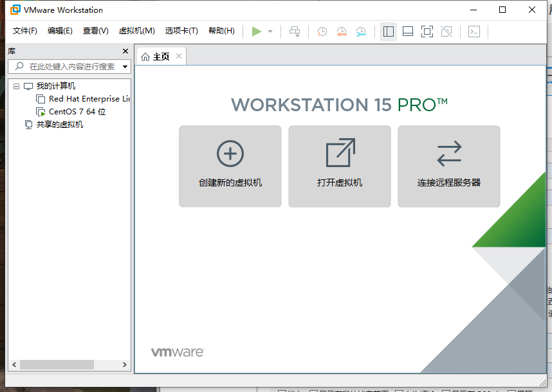Click the Red Hat VM icon
552x392 pixels.
coord(41,99)
